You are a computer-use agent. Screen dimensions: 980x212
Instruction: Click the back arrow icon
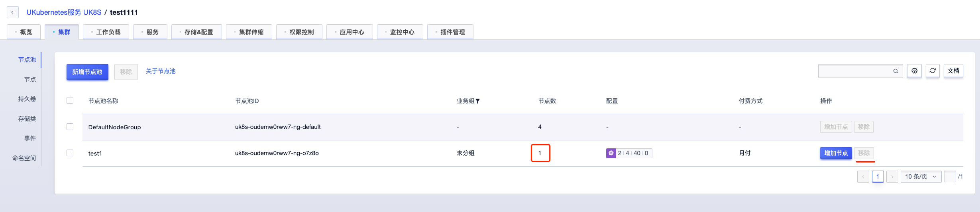click(x=12, y=12)
